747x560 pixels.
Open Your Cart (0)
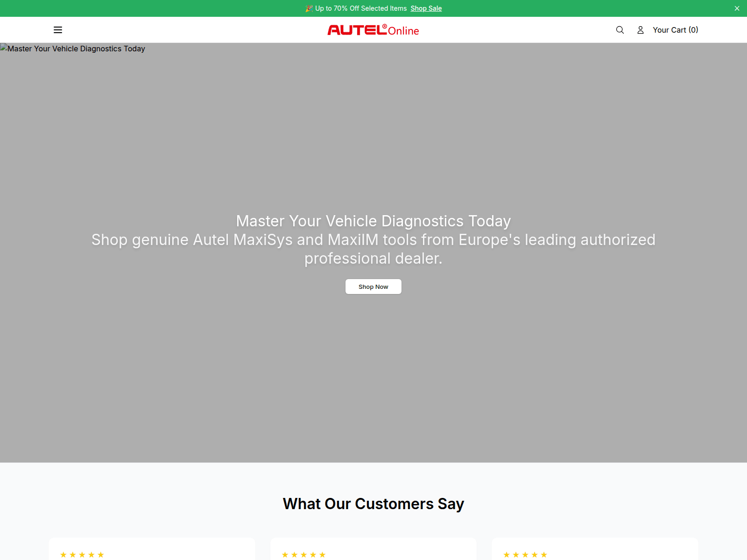(675, 30)
